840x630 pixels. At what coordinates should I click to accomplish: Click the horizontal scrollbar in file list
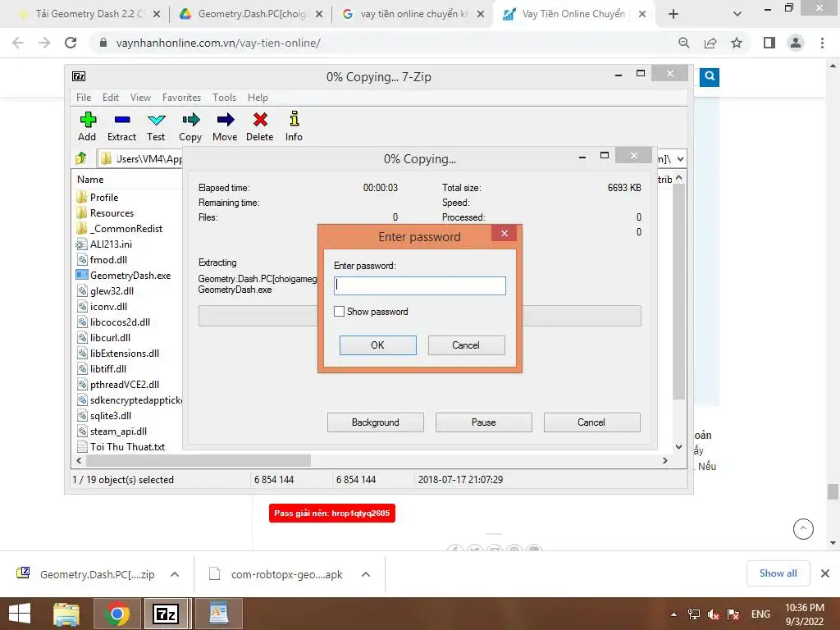click(x=199, y=461)
